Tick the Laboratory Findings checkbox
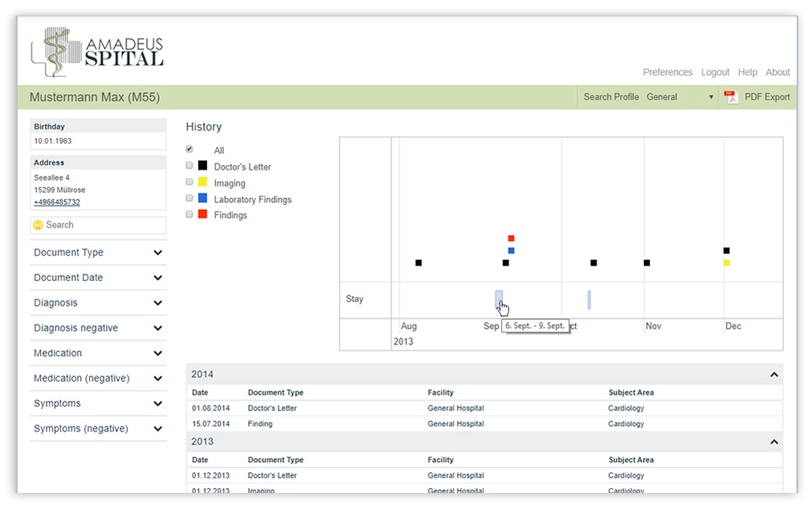The height and width of the screenshot is (513, 812). point(190,197)
